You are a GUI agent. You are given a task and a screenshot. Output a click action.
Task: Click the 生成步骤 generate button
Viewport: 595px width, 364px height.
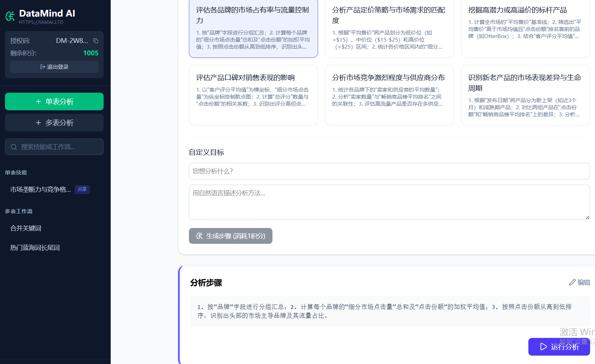coord(231,236)
